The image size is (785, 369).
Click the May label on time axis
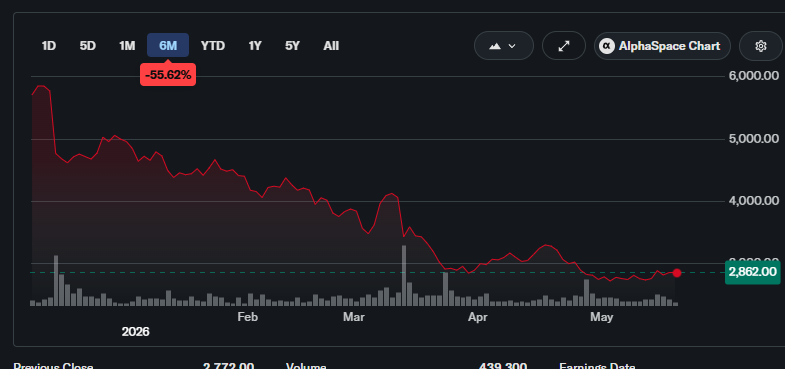pyautogui.click(x=601, y=317)
